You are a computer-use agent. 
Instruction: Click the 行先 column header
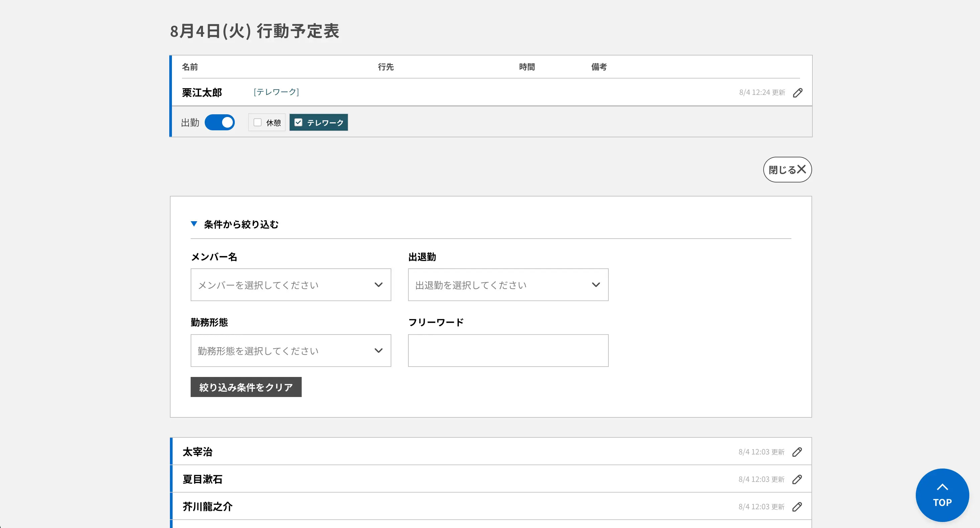pos(386,67)
